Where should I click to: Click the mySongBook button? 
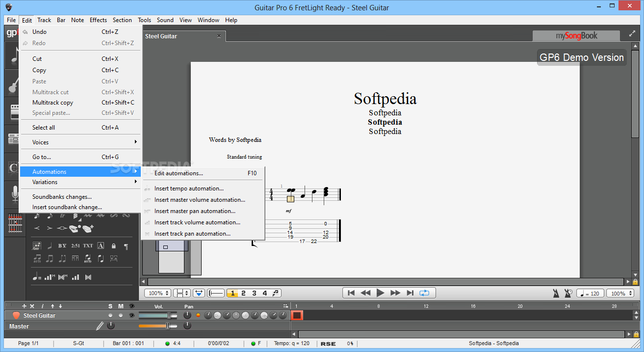pos(576,35)
